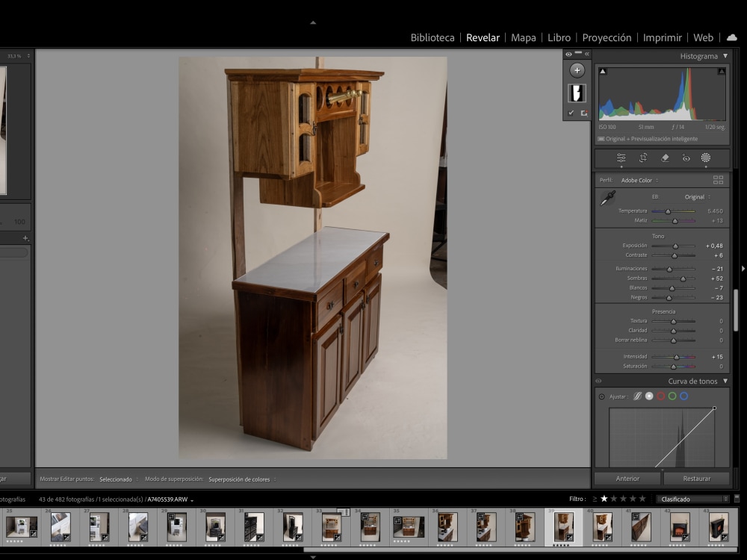The image size is (747, 560).
Task: Open Mostrar Editar puntos Seleccionado dropdown
Action: [x=119, y=479]
